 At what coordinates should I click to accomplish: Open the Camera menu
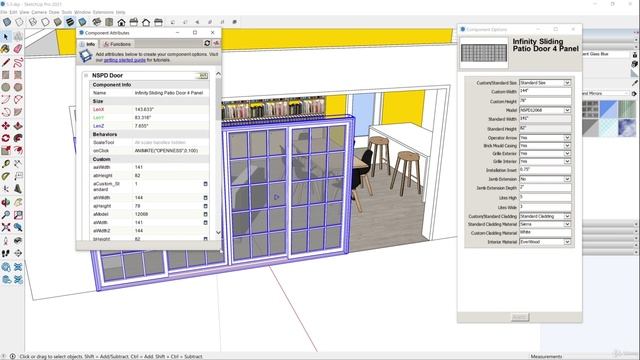39,12
